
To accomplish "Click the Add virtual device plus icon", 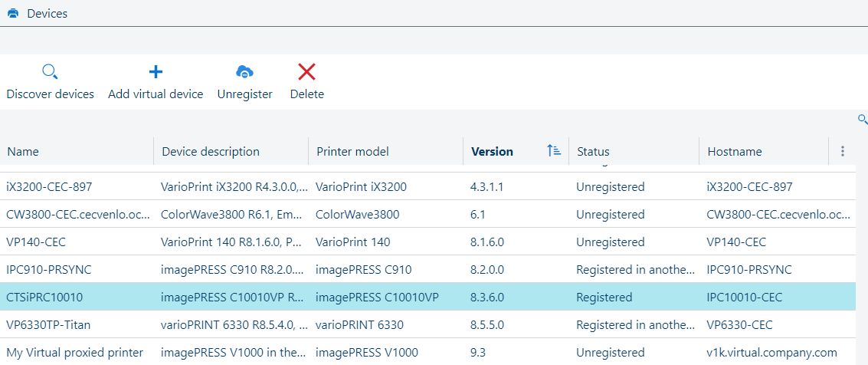I will pos(156,72).
